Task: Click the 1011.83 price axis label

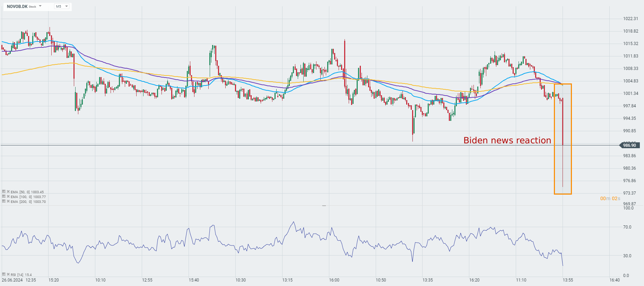Action: point(630,56)
